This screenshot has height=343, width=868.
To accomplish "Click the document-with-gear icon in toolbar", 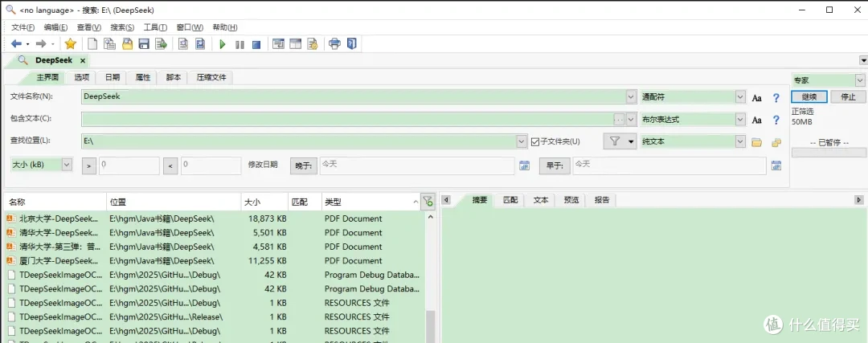I will click(x=312, y=44).
